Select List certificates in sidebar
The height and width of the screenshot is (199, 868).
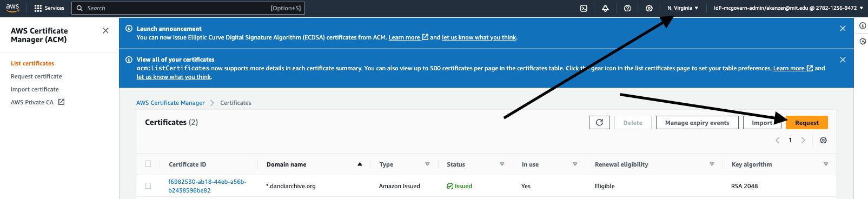[32, 63]
